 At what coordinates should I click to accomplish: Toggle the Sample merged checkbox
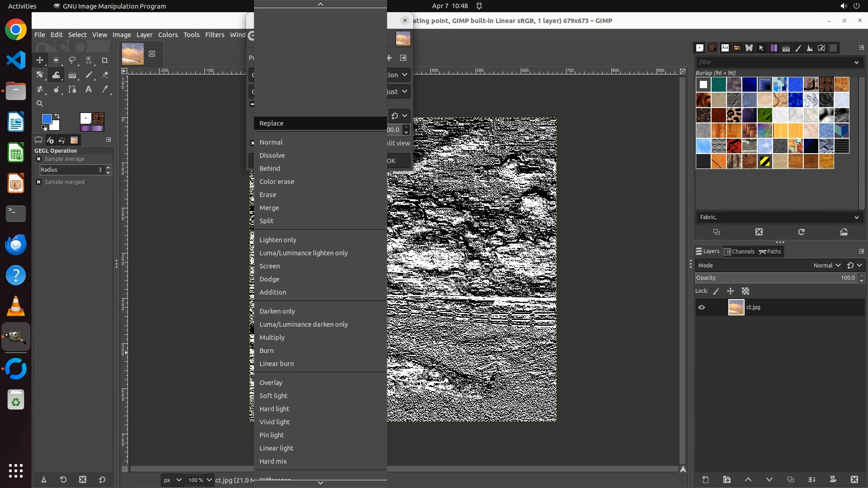click(39, 182)
